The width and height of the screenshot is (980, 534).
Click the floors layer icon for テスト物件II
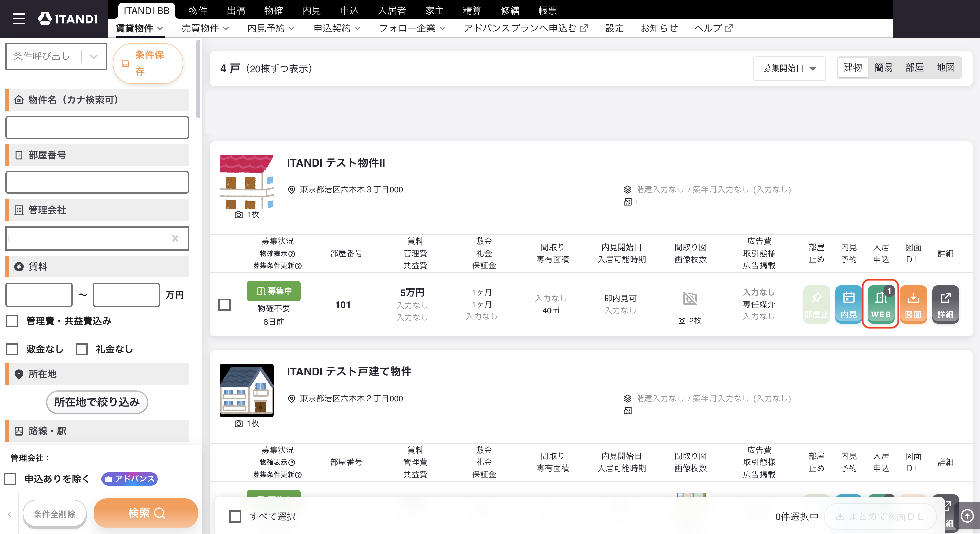click(628, 189)
